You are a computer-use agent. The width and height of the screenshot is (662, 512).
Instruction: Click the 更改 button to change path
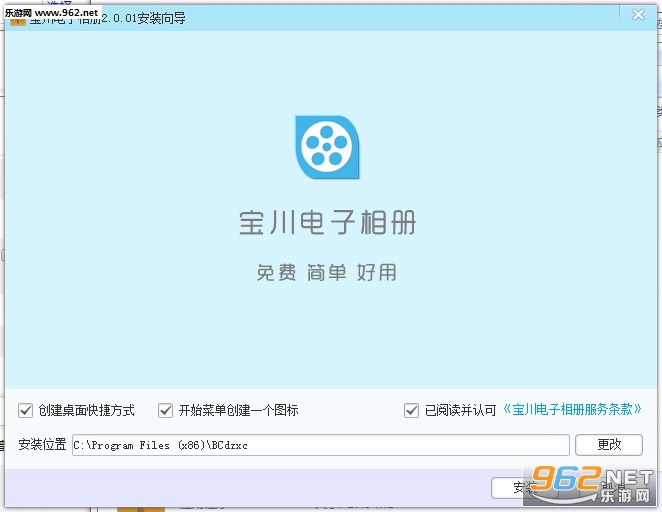(609, 444)
